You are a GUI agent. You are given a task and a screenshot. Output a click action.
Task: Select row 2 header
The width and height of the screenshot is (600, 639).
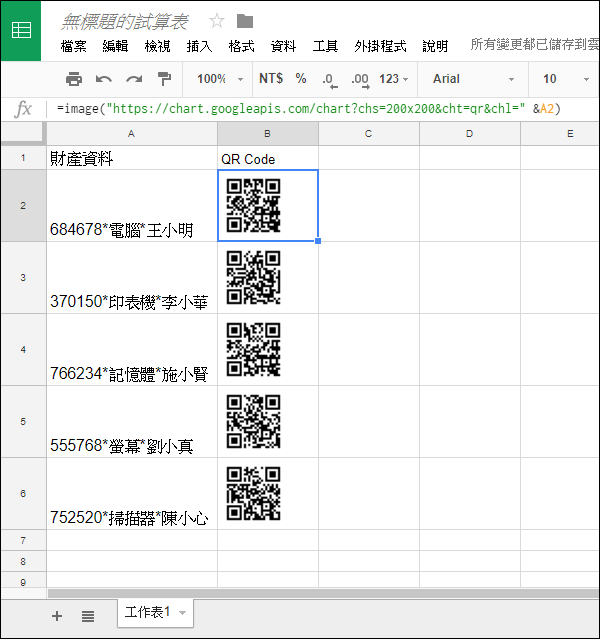[x=23, y=205]
